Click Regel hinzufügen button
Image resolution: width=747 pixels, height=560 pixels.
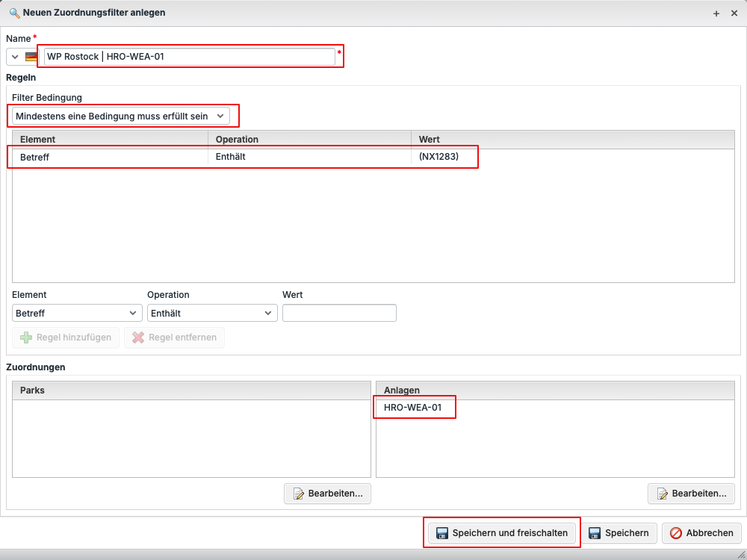point(66,337)
